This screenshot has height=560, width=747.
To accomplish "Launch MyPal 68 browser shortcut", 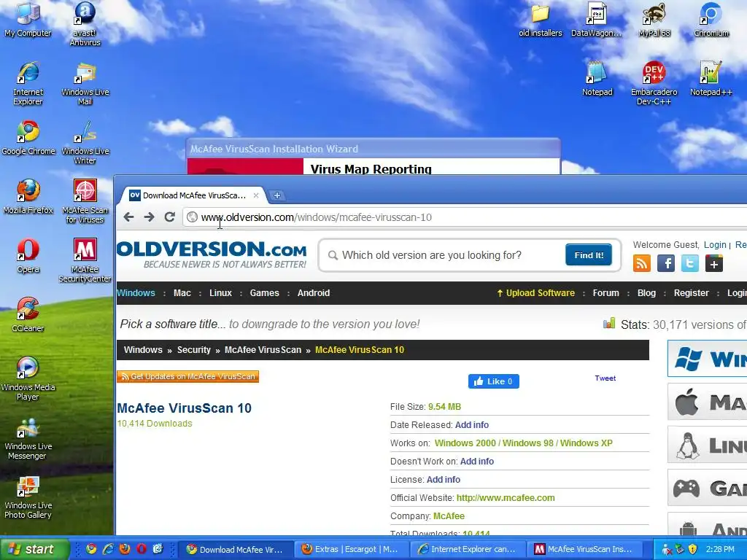I will (x=654, y=20).
